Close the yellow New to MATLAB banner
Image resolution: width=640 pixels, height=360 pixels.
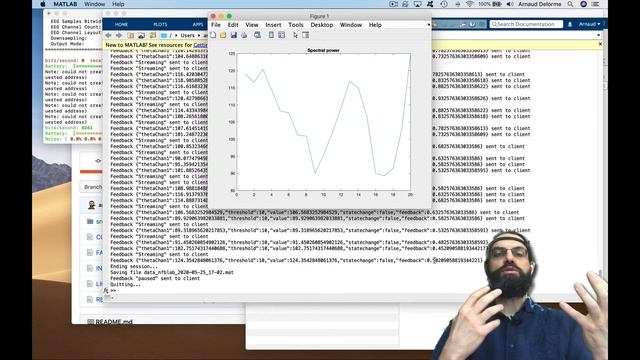pos(600,44)
